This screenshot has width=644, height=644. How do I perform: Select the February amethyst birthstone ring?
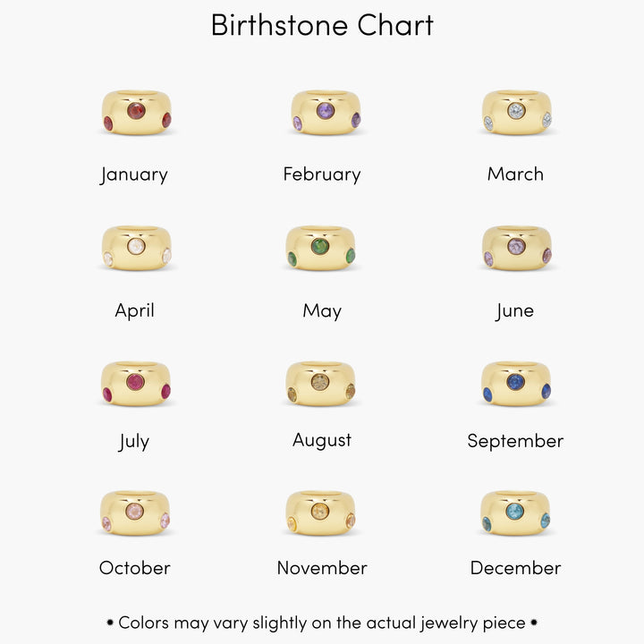(325, 113)
